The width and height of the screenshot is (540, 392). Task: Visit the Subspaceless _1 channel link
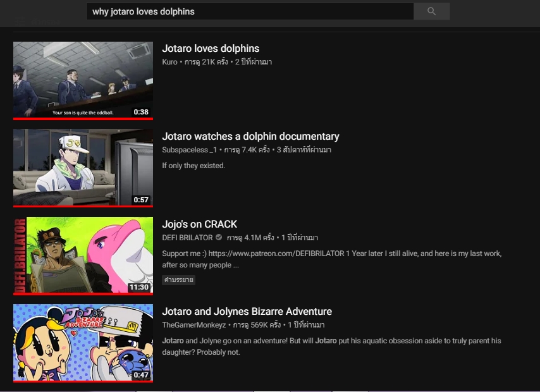point(190,150)
